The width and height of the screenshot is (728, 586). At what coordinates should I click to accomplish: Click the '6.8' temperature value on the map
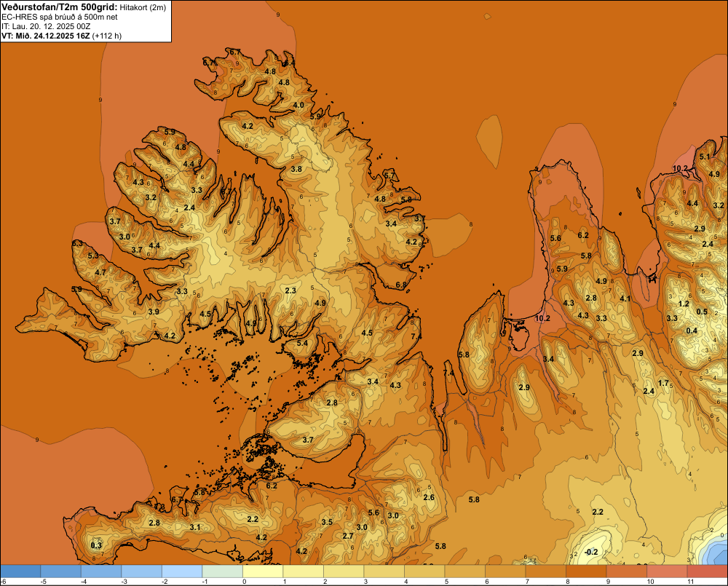click(401, 285)
